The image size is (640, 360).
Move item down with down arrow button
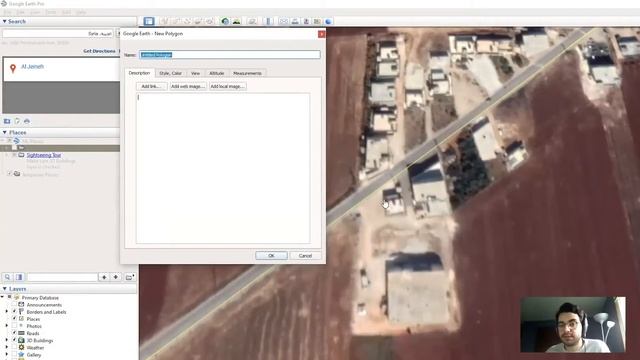[116, 277]
